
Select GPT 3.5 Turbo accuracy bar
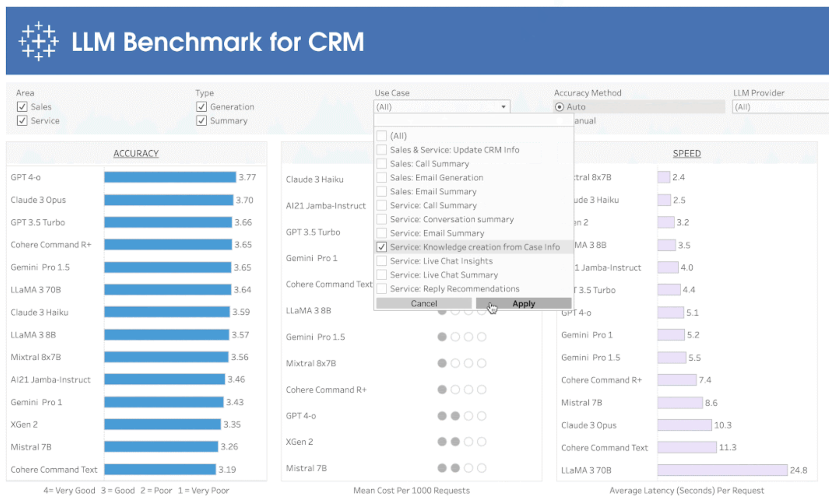pos(168,222)
